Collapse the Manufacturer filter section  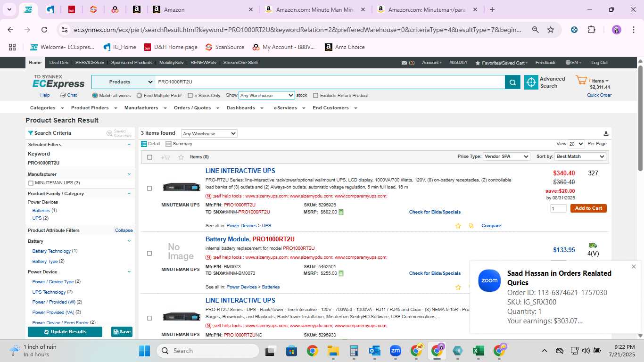pyautogui.click(x=129, y=174)
